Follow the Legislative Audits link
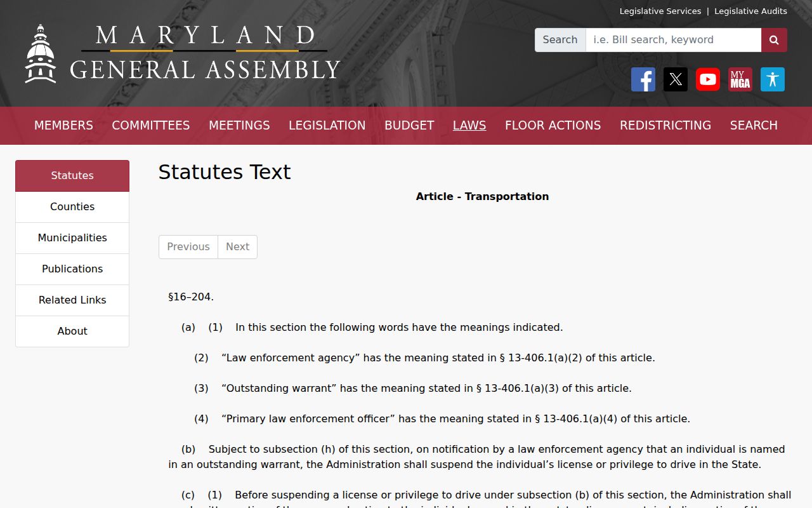Image resolution: width=812 pixels, height=508 pixels. [750, 11]
